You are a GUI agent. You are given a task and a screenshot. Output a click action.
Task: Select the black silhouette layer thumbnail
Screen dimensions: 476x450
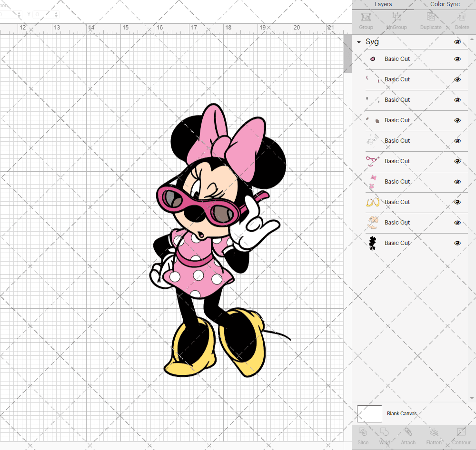(373, 243)
